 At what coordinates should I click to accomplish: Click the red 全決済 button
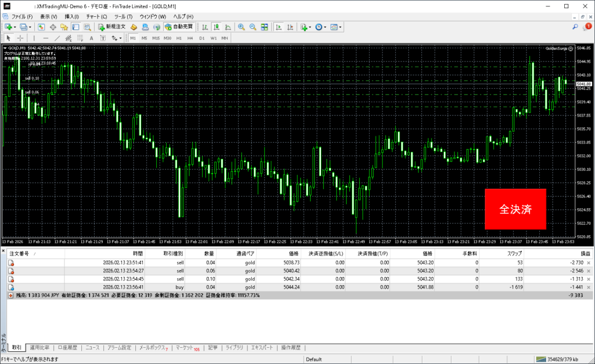tap(515, 209)
